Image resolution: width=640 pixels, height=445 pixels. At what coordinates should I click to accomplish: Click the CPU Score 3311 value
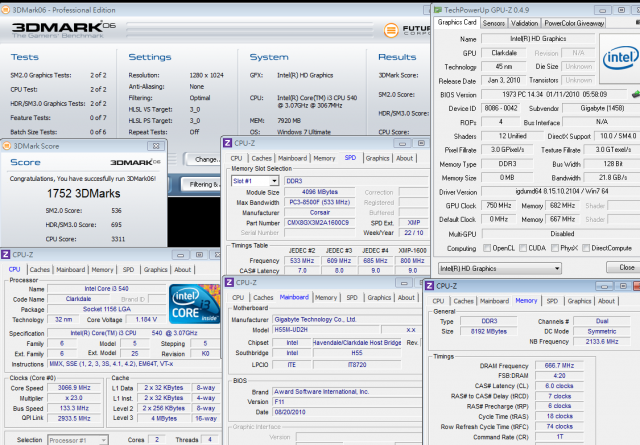click(118, 239)
